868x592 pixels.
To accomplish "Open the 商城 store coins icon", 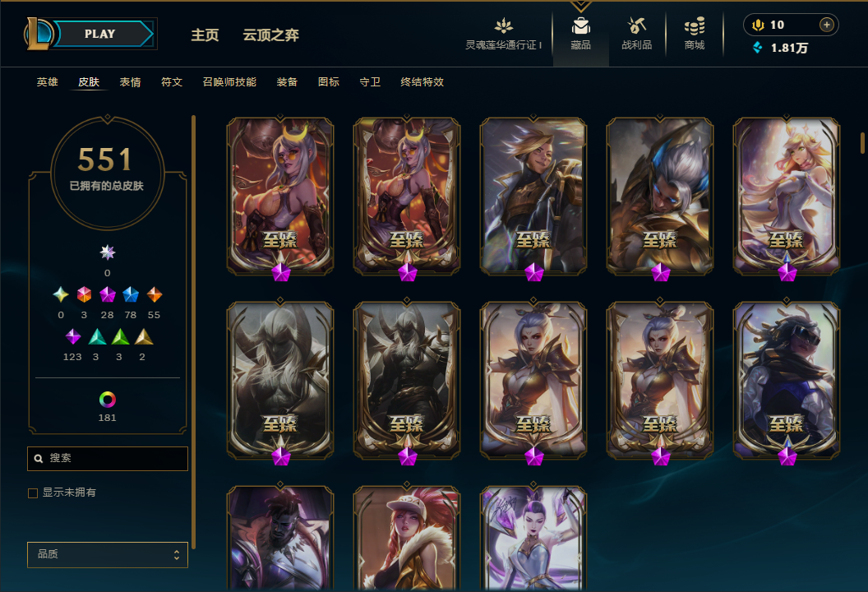I will coord(695,26).
